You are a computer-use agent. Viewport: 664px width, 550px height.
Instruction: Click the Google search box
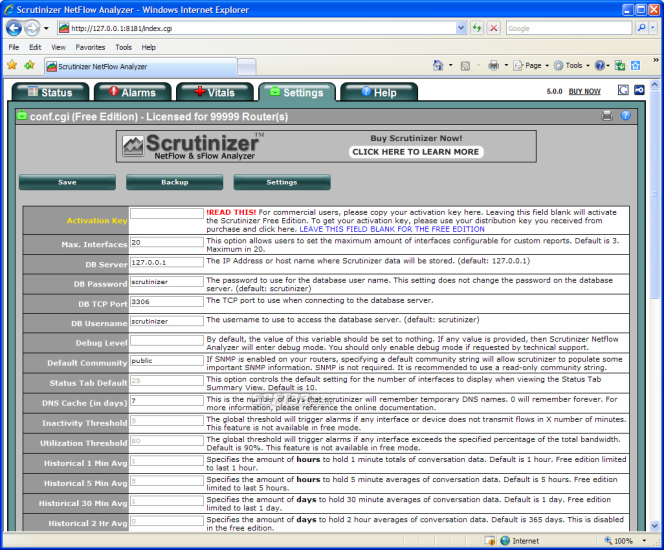pyautogui.click(x=569, y=28)
